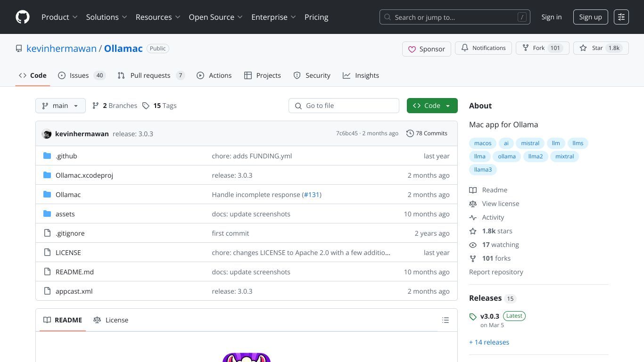Open the main branch selector
644x362 pixels.
point(60,106)
